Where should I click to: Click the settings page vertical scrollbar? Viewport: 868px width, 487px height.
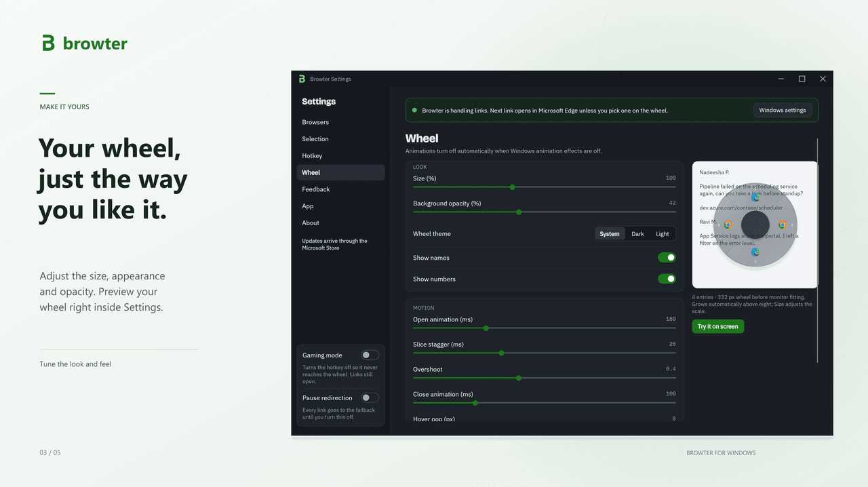tap(817, 250)
